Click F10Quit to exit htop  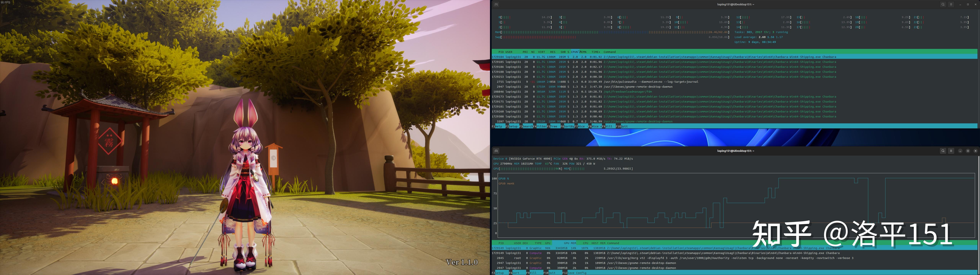coord(622,126)
